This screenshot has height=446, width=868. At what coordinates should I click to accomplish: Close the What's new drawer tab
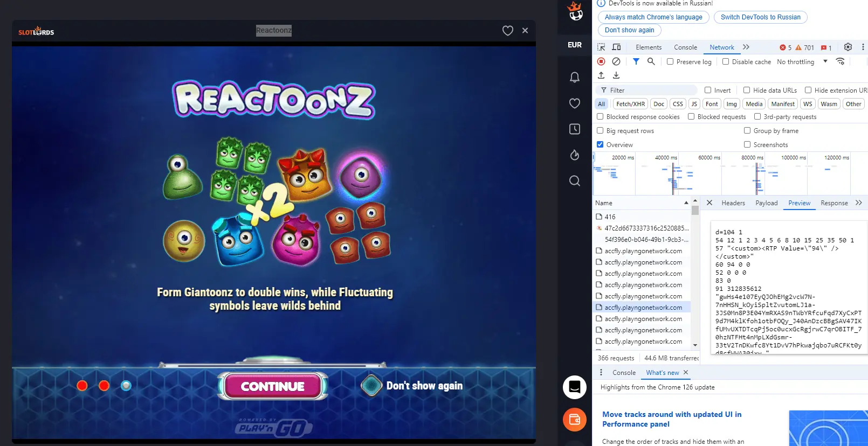tap(686, 372)
